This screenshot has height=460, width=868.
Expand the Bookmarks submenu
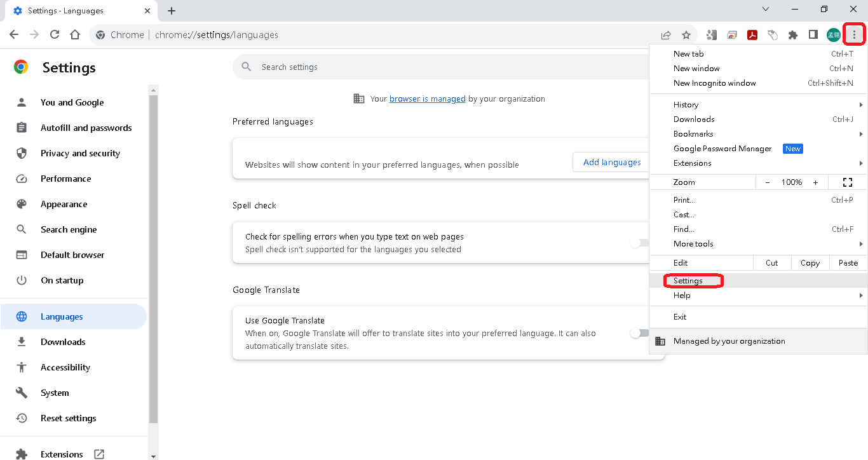759,134
